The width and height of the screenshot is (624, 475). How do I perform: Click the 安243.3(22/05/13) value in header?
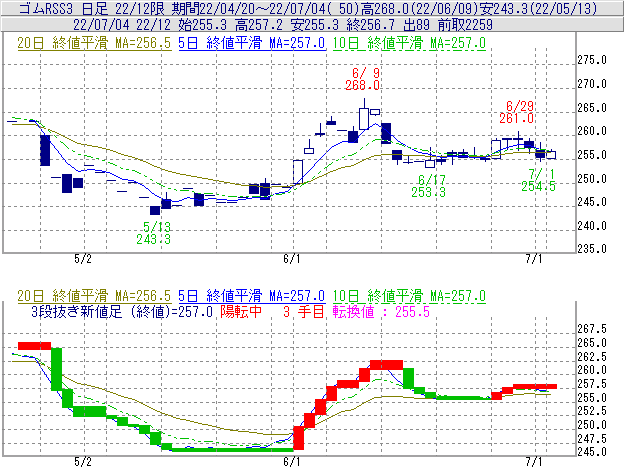[538, 8]
